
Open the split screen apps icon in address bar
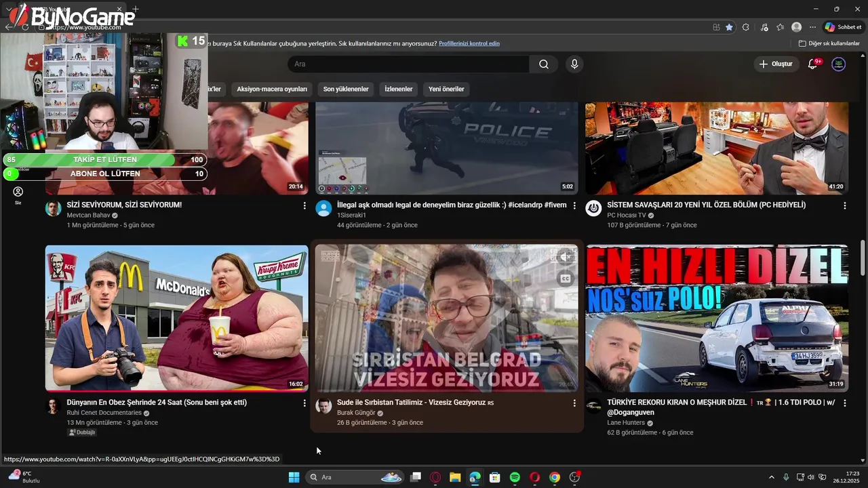click(x=716, y=27)
